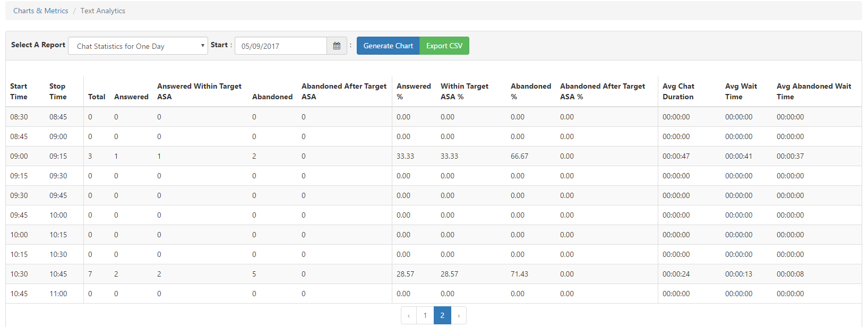Click Avg Wait Time column header

741,91
